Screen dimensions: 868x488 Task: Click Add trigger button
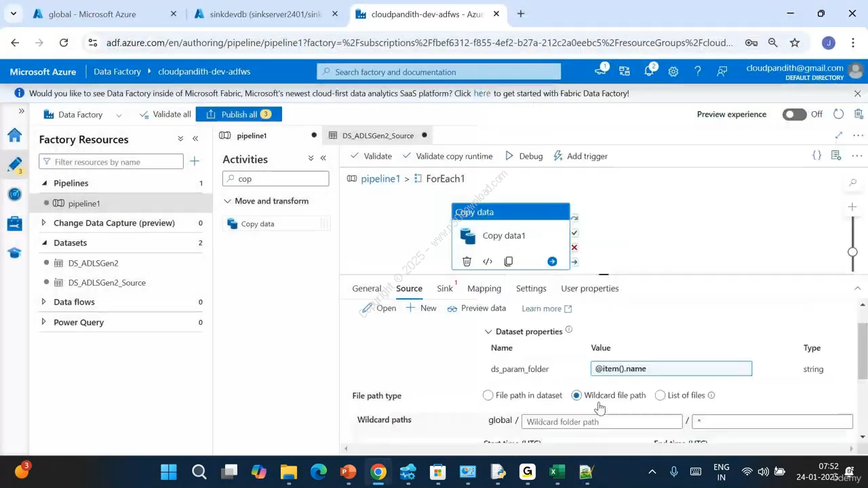(580, 156)
